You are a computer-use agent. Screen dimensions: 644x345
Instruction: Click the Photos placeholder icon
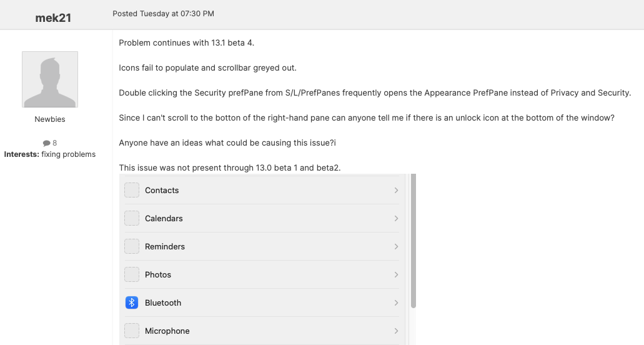[x=132, y=274]
